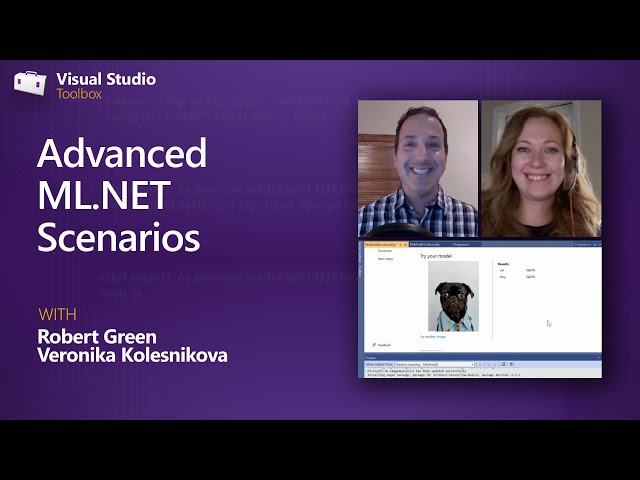Open the Server Explorer side tab

(360, 254)
